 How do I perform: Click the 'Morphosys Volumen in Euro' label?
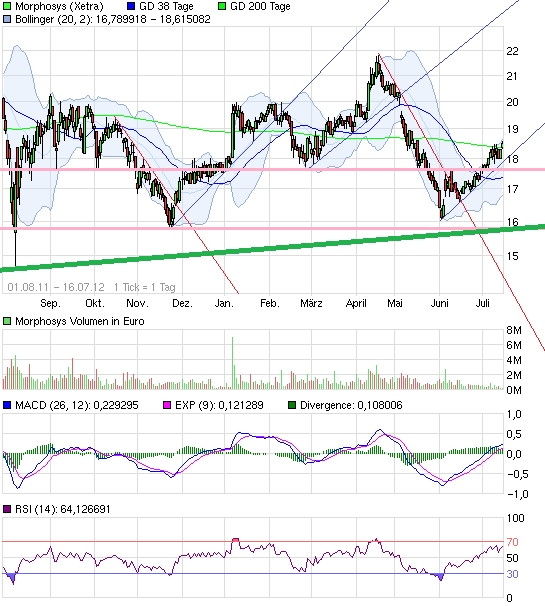tap(80, 322)
